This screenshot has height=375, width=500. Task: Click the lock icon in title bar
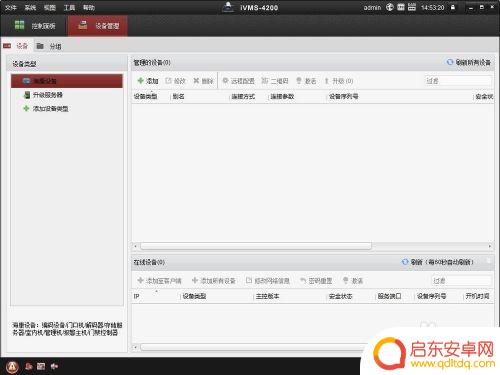click(453, 7)
